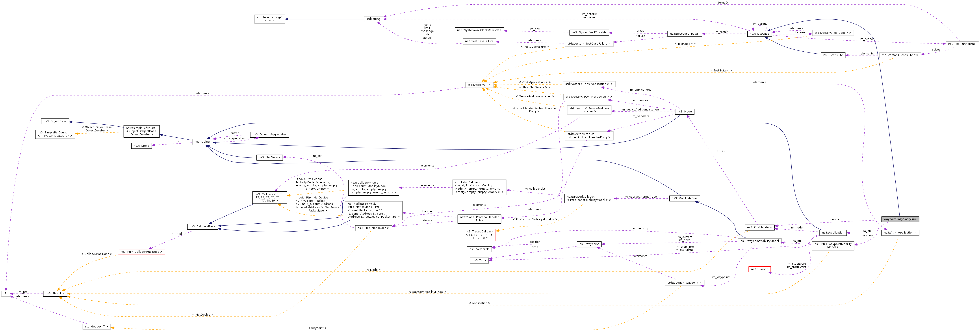980x331 pixels.
Task: Click the ns3::TypeId class node
Action: [141, 146]
